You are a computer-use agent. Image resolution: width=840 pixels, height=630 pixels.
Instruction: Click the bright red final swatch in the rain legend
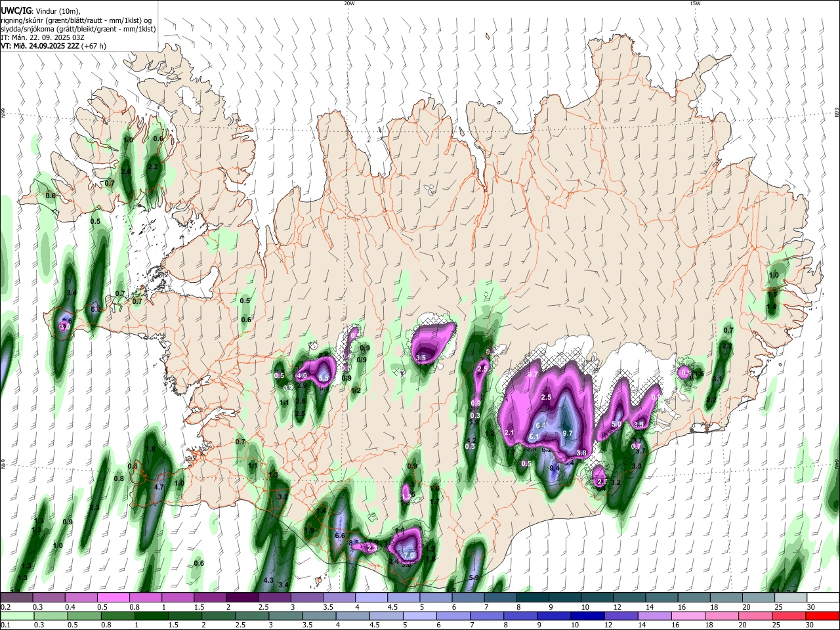822,616
